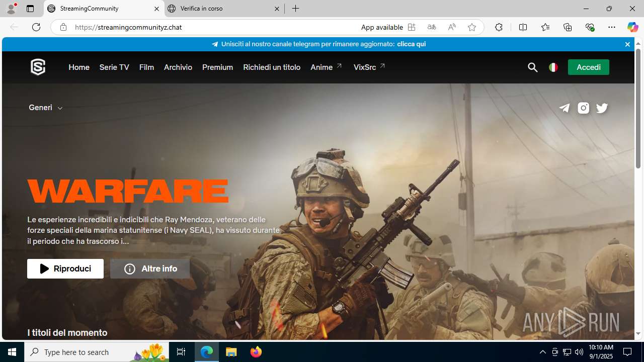Switch to the Verifica in corso tab
The width and height of the screenshot is (644, 362).
[224, 9]
